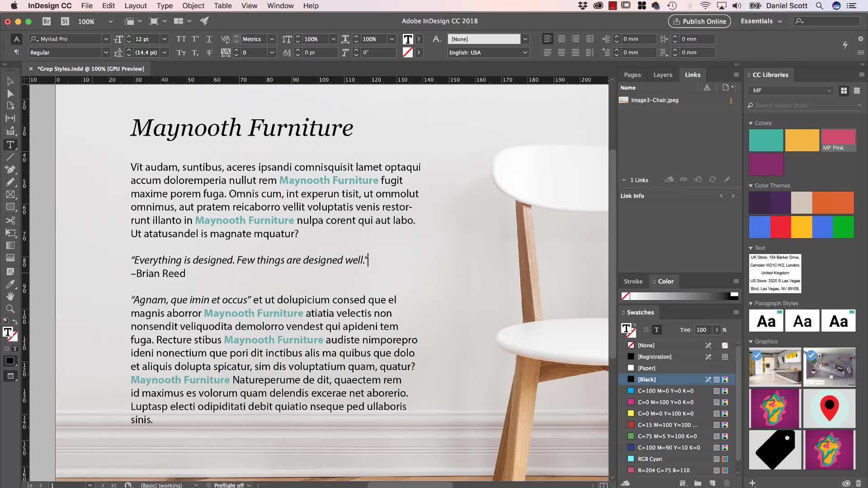Click Update Link refresh icon
This screenshot has width=868, height=488.
click(x=712, y=179)
